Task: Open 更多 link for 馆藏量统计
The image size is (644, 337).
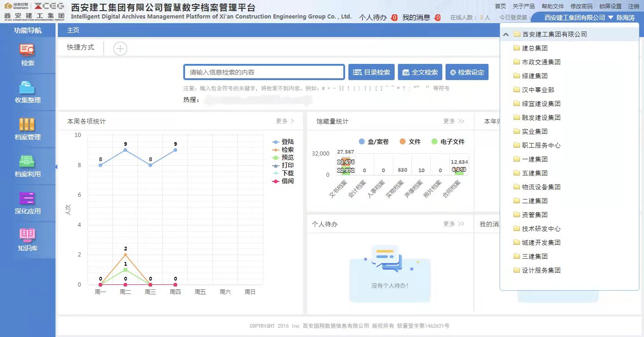Action: click(454, 121)
